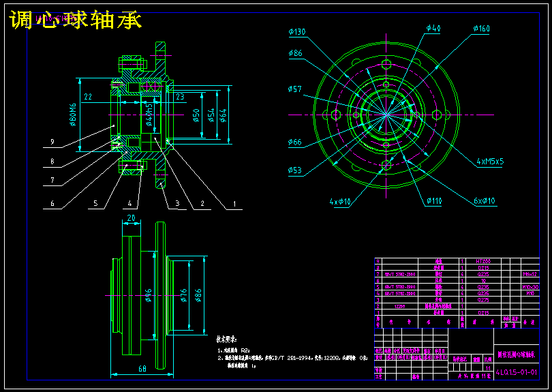Click the 23 dimension in section view

(180, 97)
